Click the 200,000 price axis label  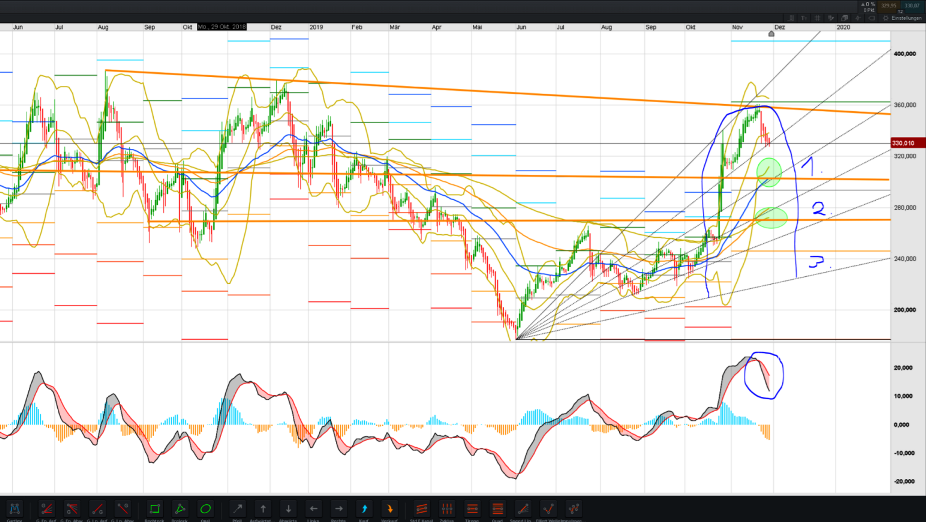point(905,310)
